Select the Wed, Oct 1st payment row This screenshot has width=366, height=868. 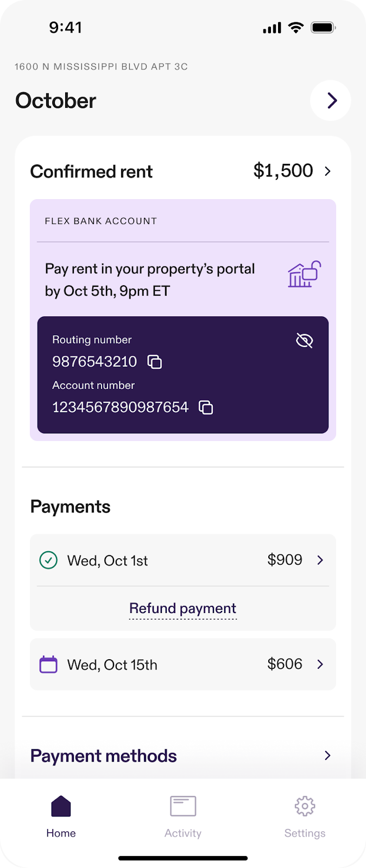[183, 560]
